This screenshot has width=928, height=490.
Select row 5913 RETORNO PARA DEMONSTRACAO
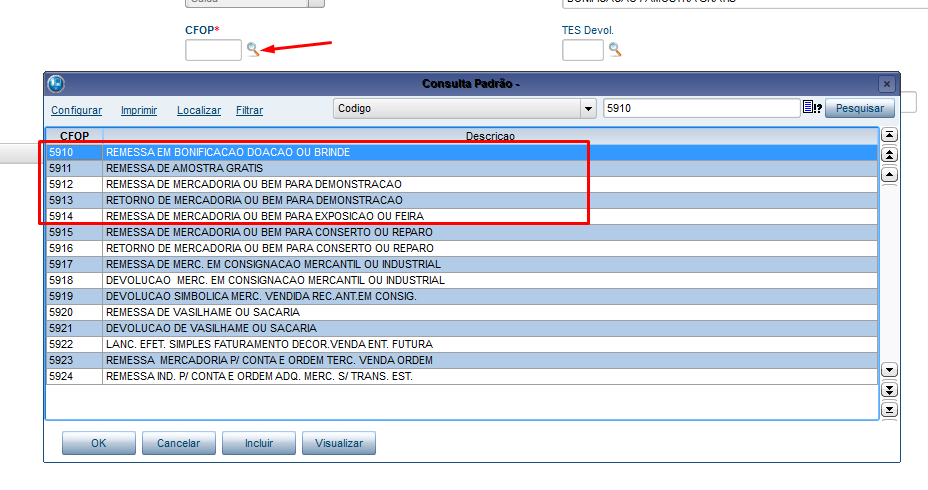462,200
